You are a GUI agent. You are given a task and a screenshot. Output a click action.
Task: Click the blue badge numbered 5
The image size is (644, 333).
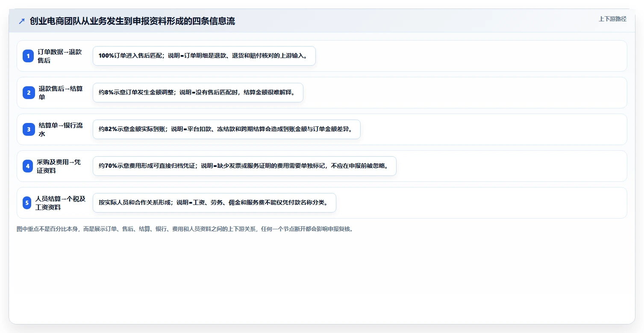click(x=27, y=203)
